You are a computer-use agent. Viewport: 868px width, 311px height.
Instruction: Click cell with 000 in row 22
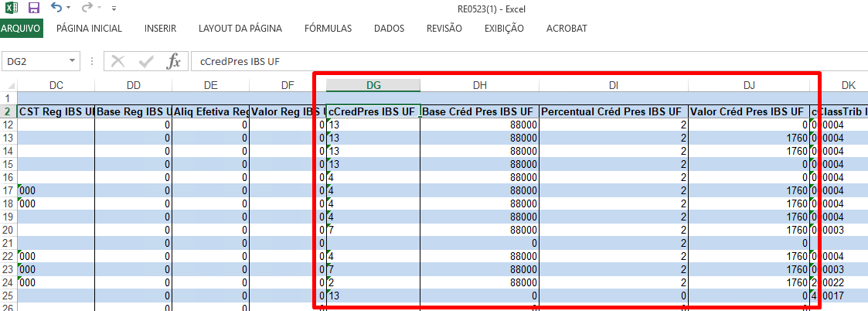click(x=56, y=257)
